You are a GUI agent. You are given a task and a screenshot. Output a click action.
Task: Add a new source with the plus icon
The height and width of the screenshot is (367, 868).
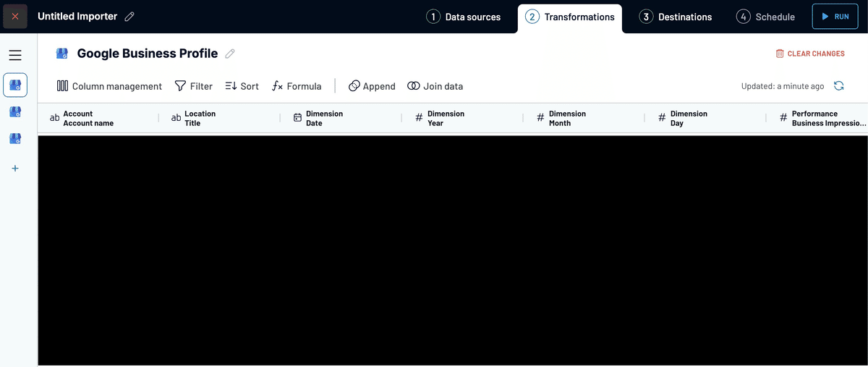point(15,169)
